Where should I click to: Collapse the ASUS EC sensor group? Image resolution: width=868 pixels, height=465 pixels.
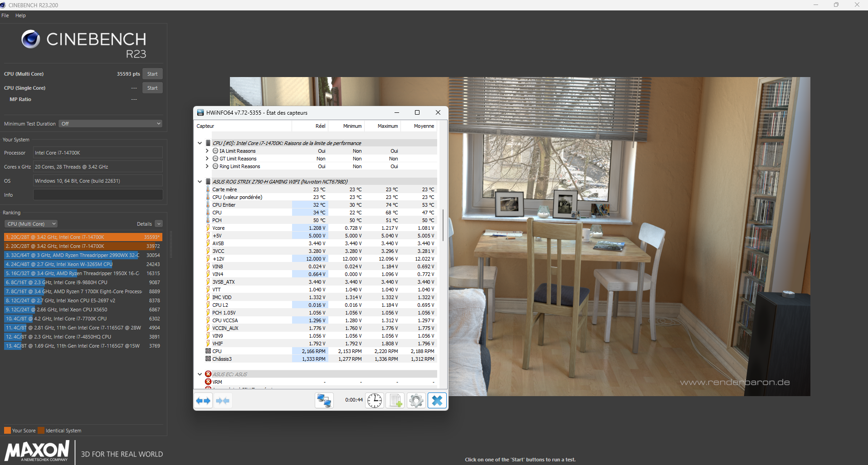200,374
